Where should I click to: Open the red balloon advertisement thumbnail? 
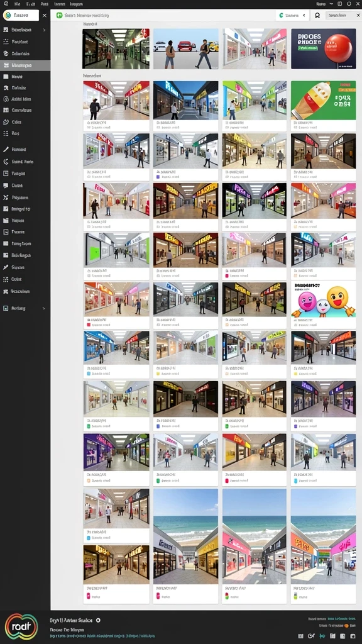tap(324, 48)
